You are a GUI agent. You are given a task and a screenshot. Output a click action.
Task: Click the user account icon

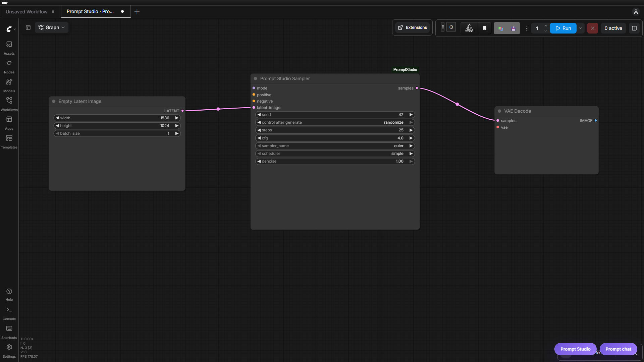pos(636,12)
